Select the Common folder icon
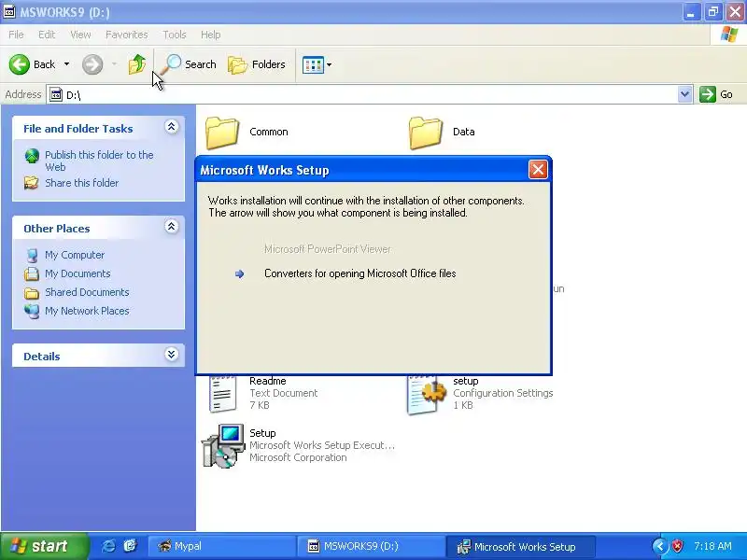The image size is (747, 560). click(222, 133)
